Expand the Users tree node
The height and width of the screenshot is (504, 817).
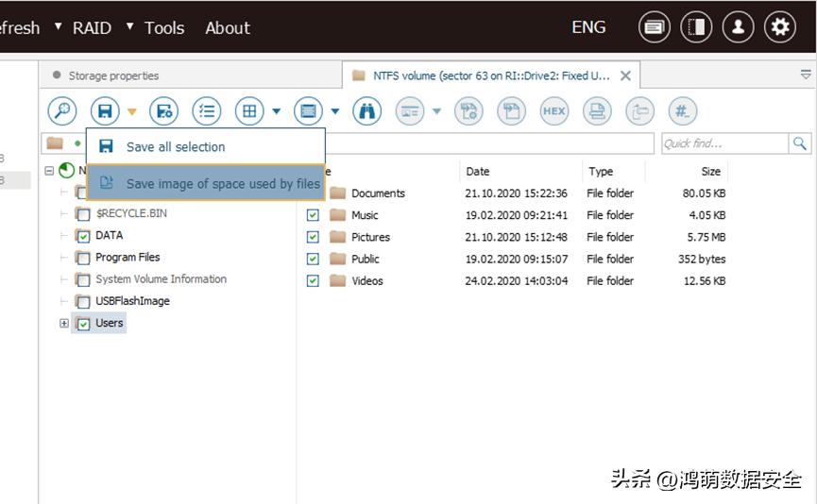[x=63, y=324]
